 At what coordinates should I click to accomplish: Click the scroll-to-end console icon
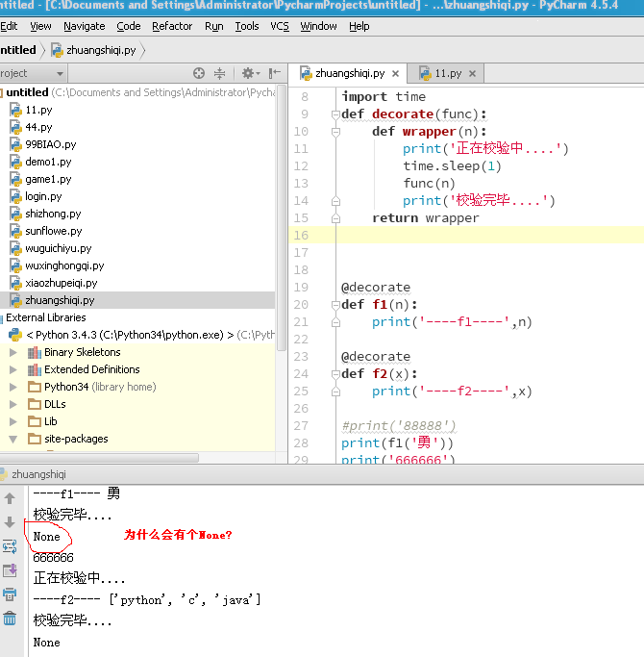click(x=10, y=570)
